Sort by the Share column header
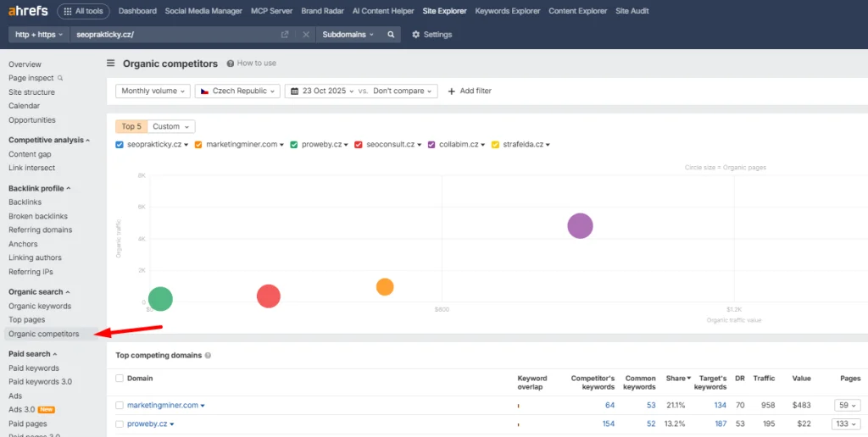868x437 pixels. [678, 379]
